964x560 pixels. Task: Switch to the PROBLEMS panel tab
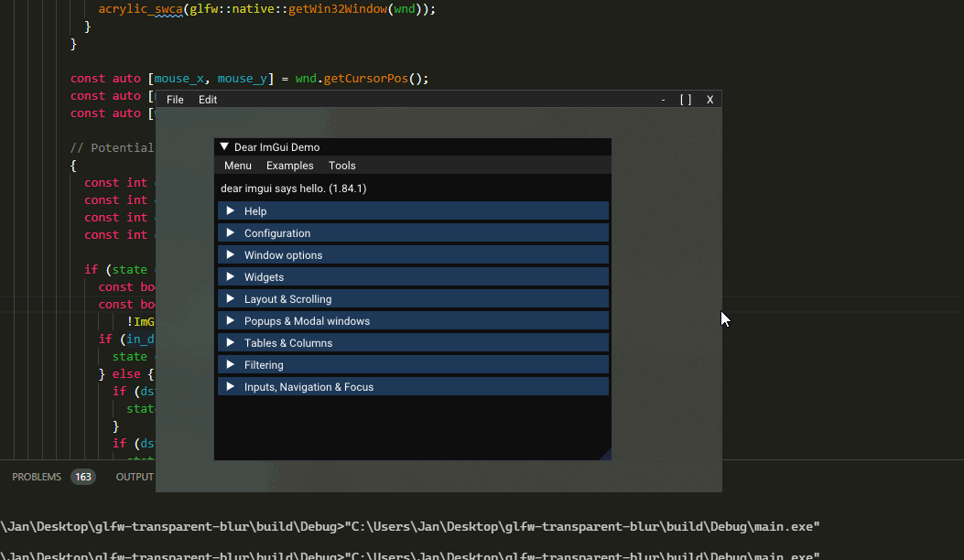click(37, 477)
